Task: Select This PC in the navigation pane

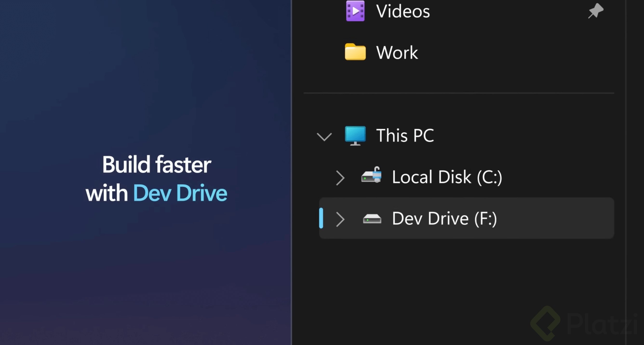Action: (x=404, y=135)
